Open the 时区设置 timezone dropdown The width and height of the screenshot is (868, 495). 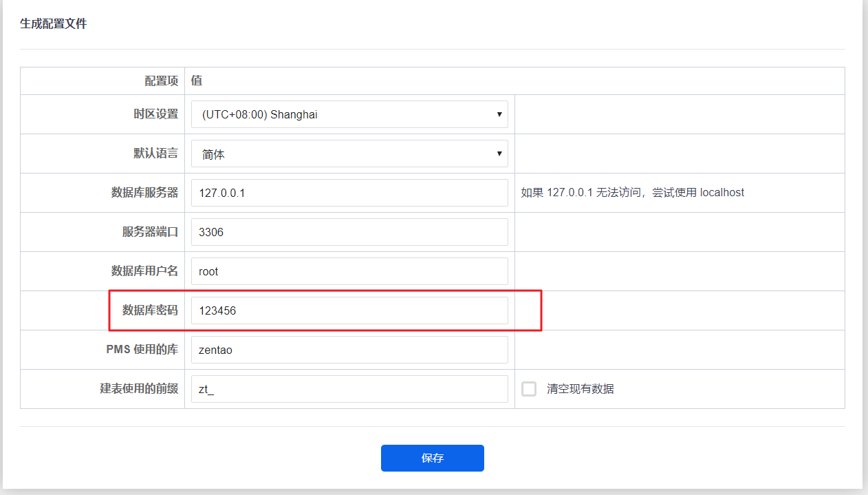tap(349, 114)
